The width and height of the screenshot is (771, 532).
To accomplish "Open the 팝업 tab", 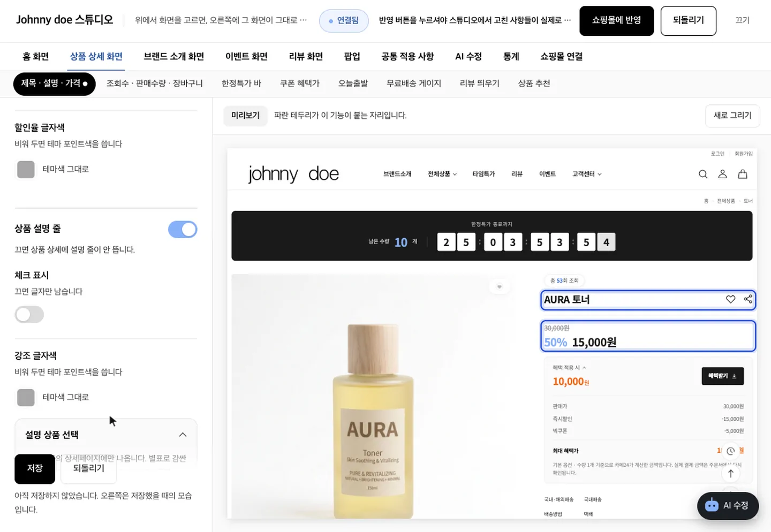I will click(x=352, y=56).
